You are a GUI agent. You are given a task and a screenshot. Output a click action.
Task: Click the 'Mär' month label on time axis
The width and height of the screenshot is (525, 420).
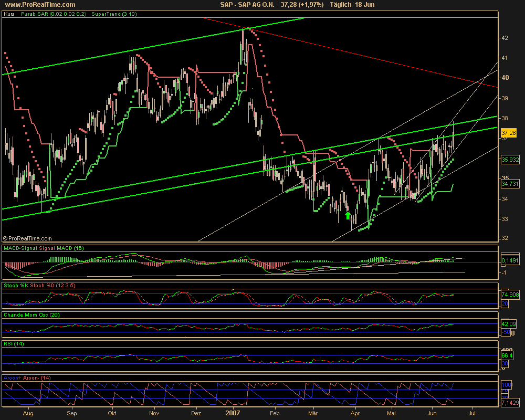tap(313, 413)
